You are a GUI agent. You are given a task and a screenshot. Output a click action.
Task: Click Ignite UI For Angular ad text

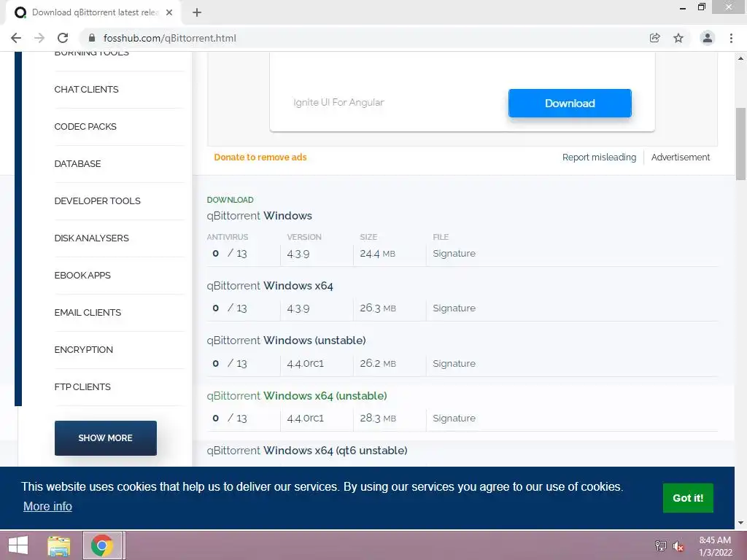pos(338,102)
